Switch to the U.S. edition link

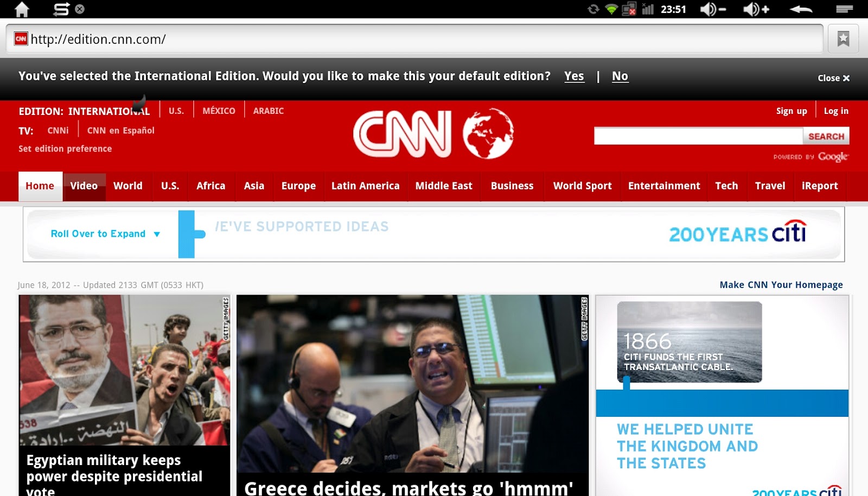click(x=176, y=111)
